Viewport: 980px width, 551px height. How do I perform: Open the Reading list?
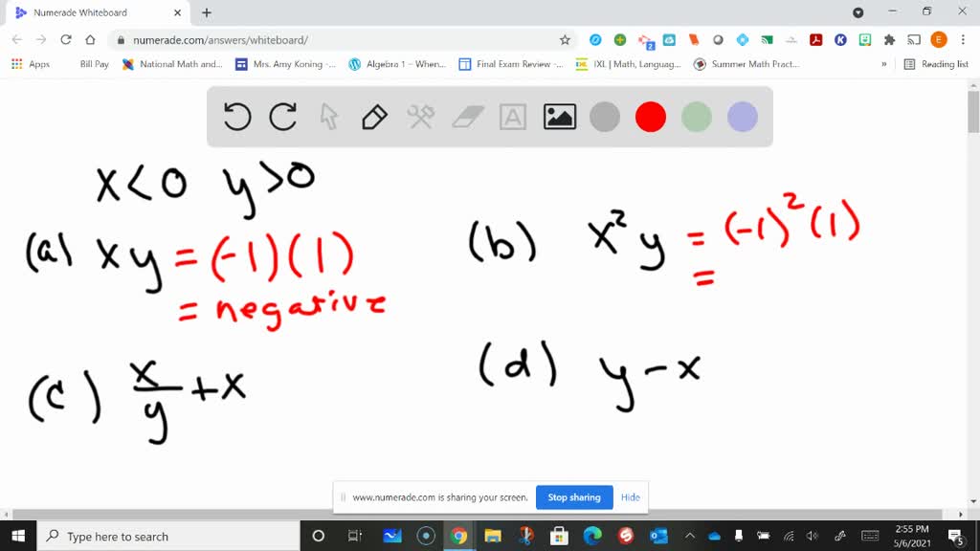[936, 64]
